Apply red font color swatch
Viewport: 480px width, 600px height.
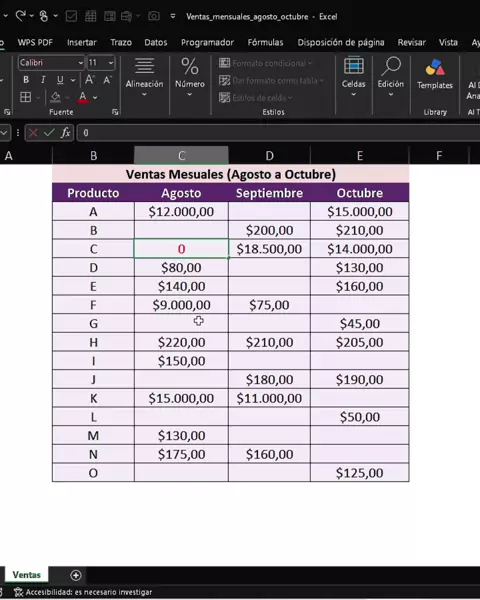tap(83, 97)
